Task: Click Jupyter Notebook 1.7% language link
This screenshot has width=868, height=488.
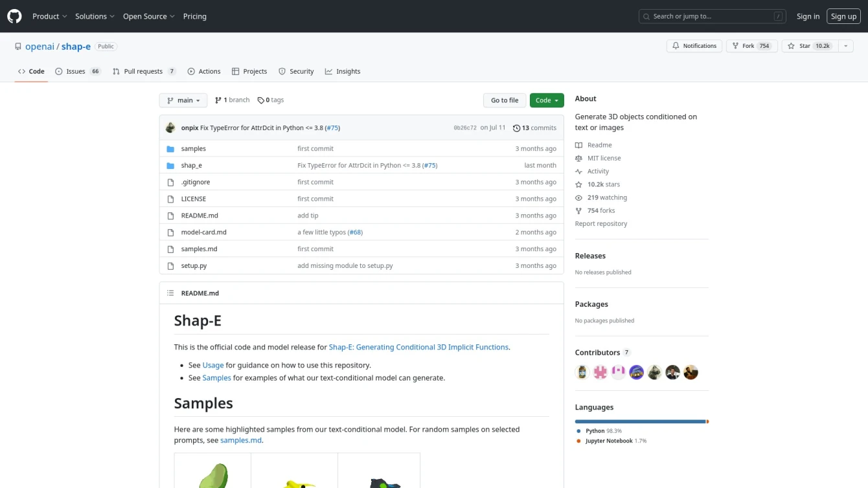Action: coord(611,441)
